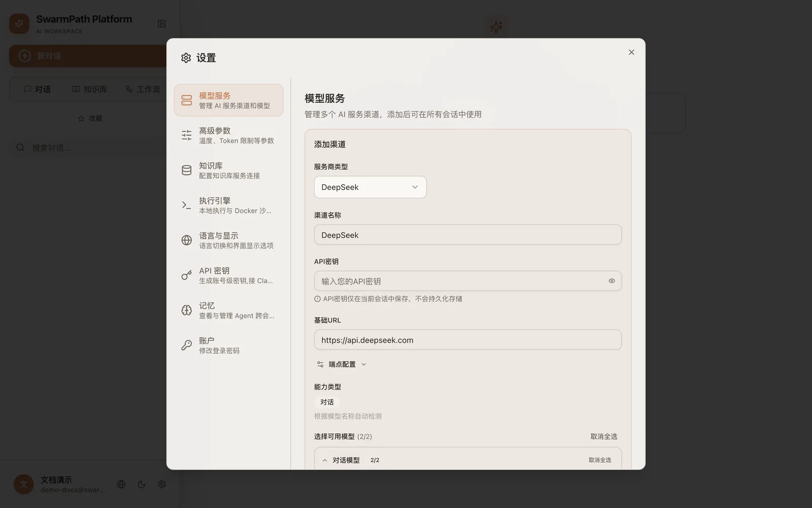Collapse the 对话模型 group
812x508 pixels.
point(325,460)
